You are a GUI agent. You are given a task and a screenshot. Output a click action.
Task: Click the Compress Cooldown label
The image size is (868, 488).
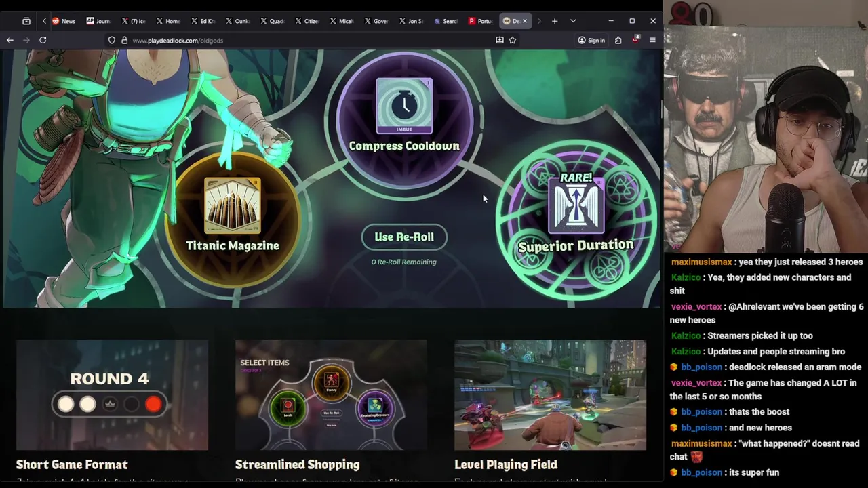404,146
